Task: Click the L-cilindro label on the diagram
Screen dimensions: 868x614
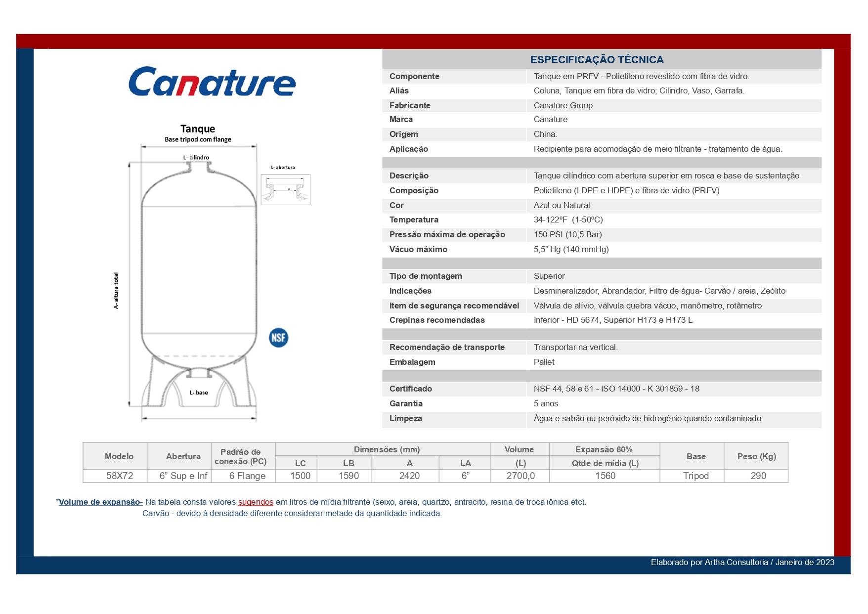Action: point(197,157)
